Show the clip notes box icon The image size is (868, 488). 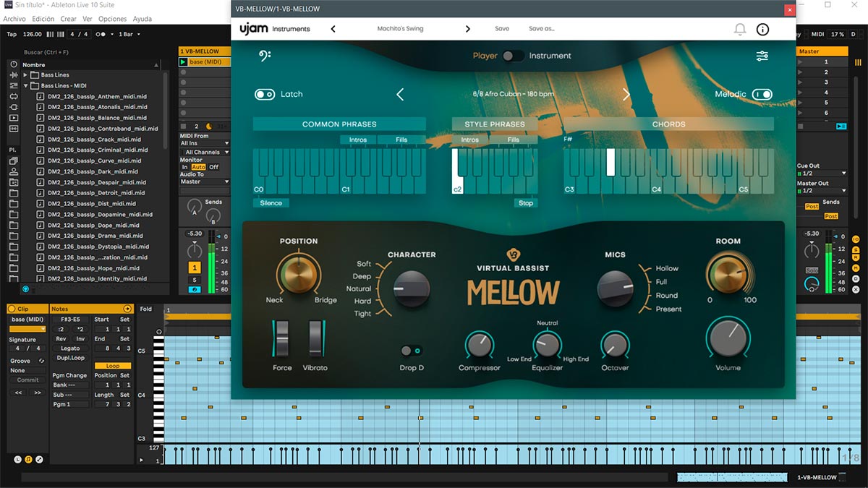28,459
